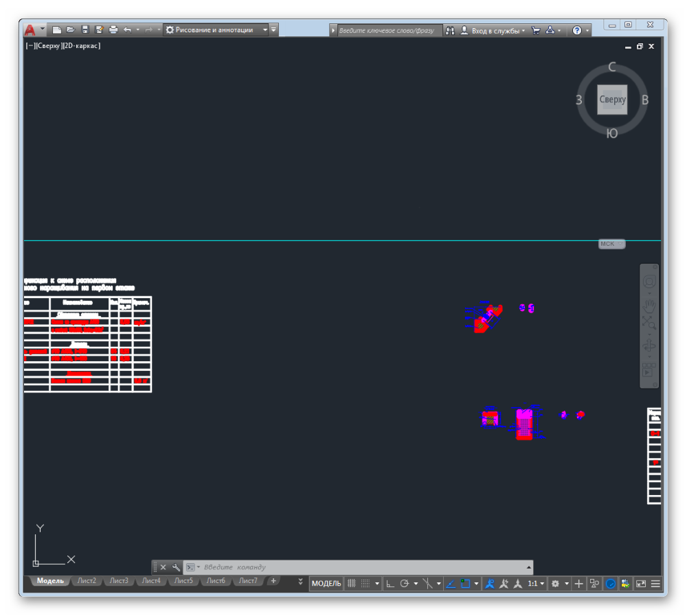The height and width of the screenshot is (616, 687).
Task: Open the Full Navigation Wheel on navigation bar
Action: point(649,282)
